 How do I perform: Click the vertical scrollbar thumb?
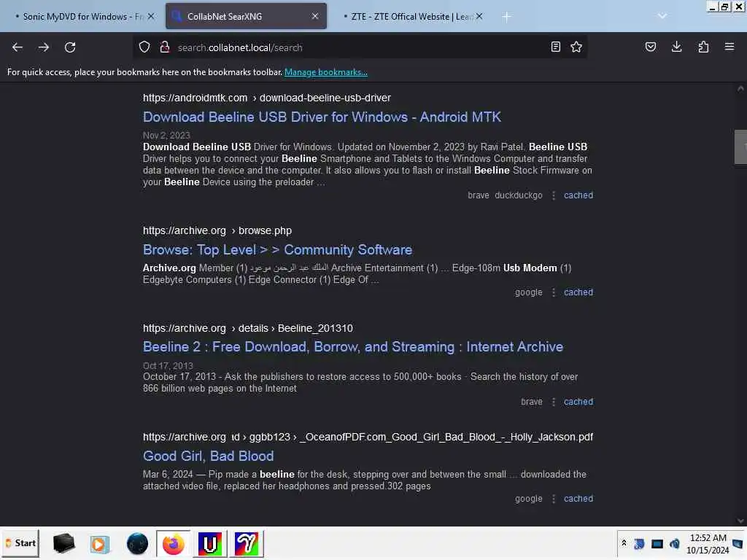pyautogui.click(x=740, y=147)
